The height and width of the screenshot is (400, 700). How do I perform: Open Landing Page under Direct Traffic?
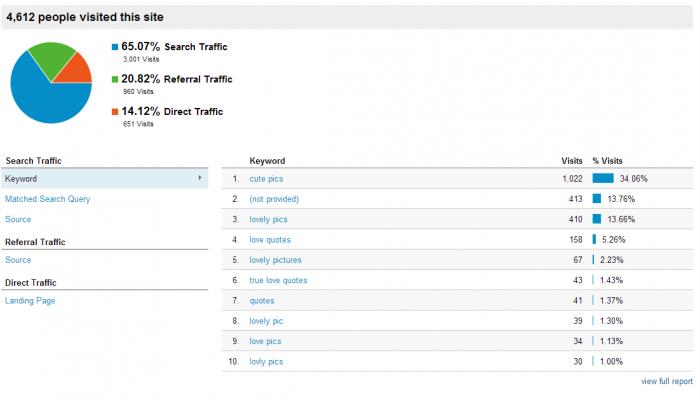click(30, 300)
